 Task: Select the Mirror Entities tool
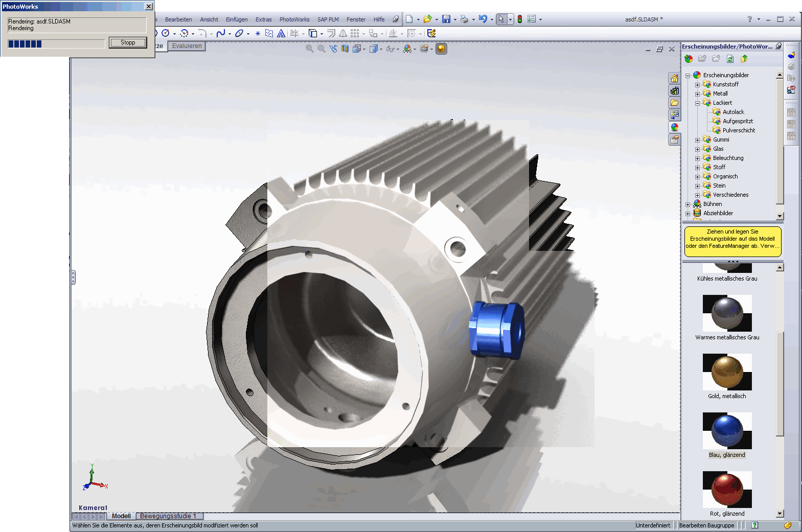click(x=343, y=33)
